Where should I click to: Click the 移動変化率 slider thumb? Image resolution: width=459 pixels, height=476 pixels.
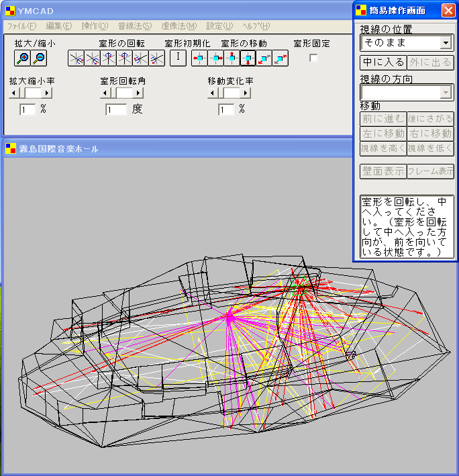tap(221, 93)
